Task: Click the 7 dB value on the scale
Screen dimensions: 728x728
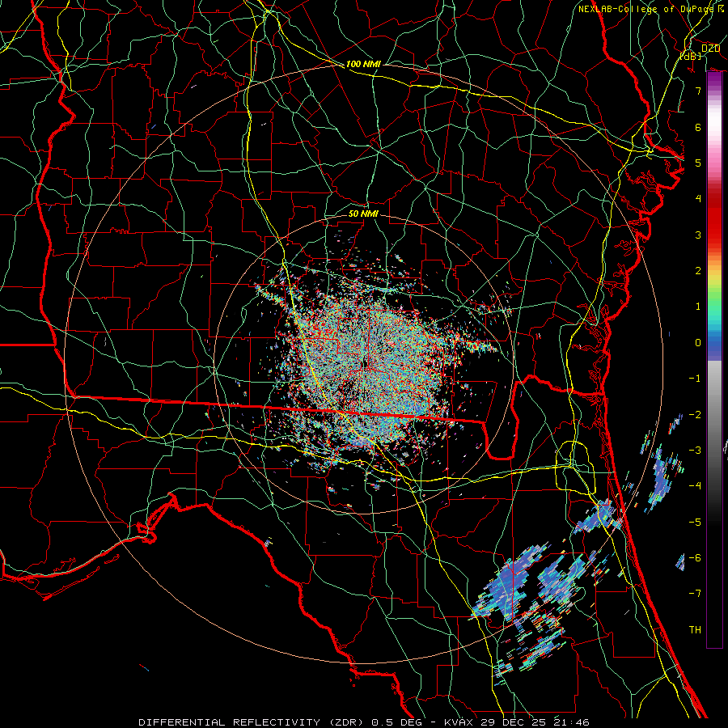Action: [698, 91]
